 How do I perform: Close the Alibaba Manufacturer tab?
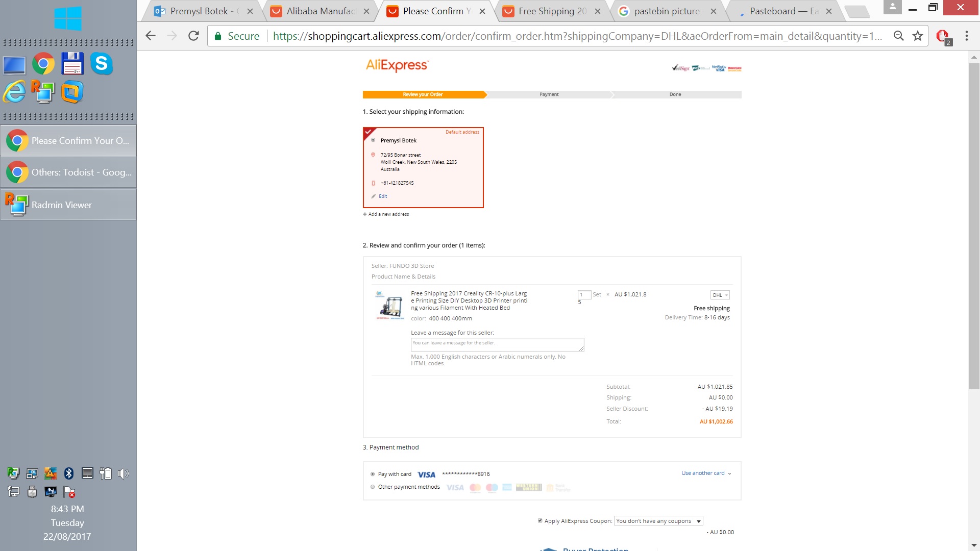pyautogui.click(x=366, y=11)
